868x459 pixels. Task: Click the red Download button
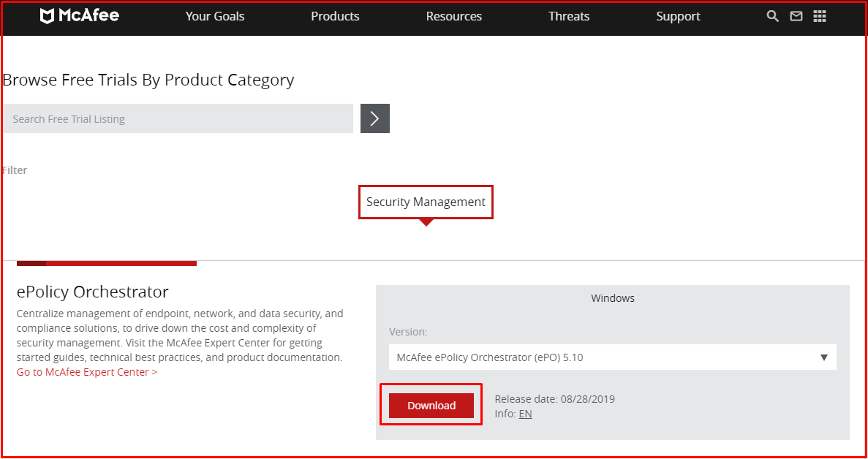(x=431, y=406)
